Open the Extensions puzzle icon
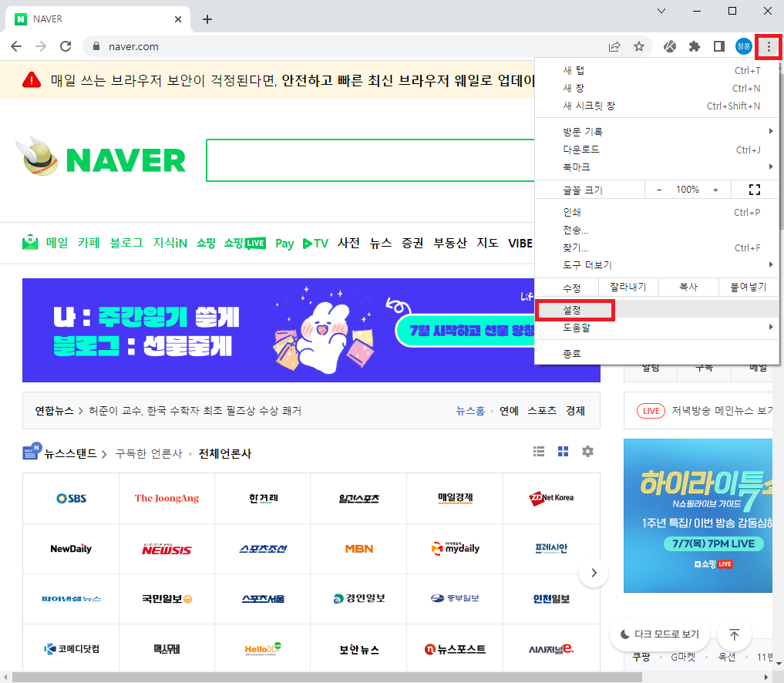Screen dimensions: 784x683 click(695, 46)
